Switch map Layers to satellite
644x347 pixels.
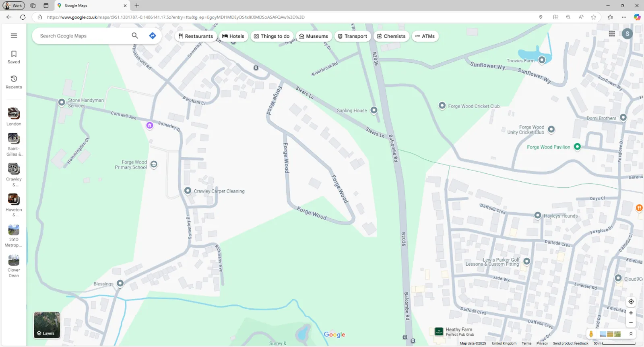coord(47,325)
